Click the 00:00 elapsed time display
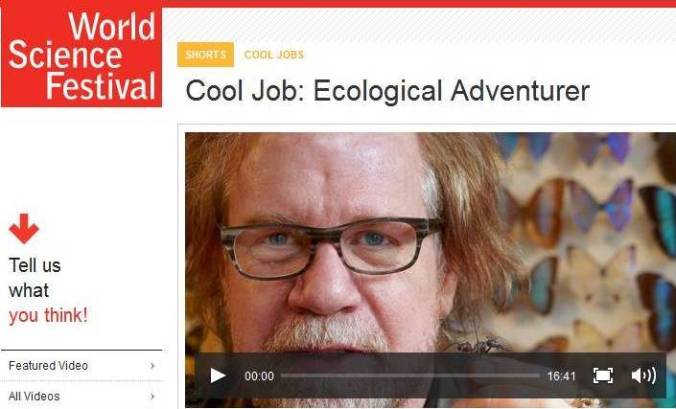The height and width of the screenshot is (409, 676). point(259,376)
